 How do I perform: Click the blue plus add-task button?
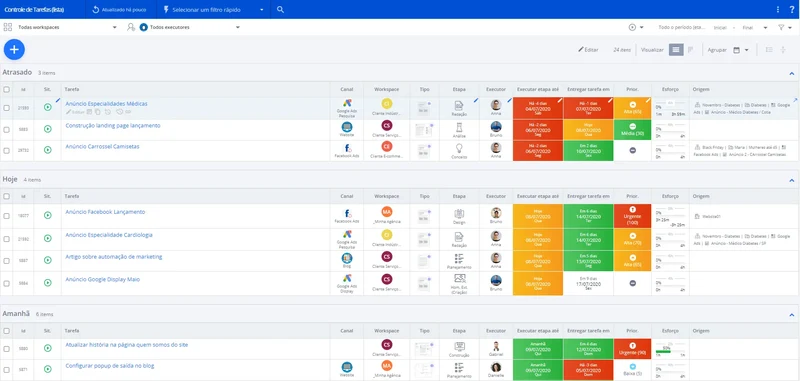tap(14, 49)
